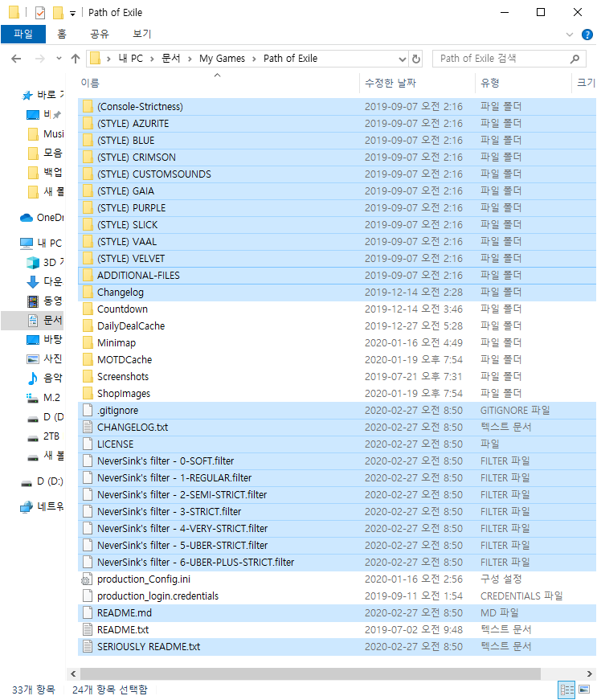The height and width of the screenshot is (700, 597).
Task: Open the 공유 ribbon tab
Action: (100, 34)
